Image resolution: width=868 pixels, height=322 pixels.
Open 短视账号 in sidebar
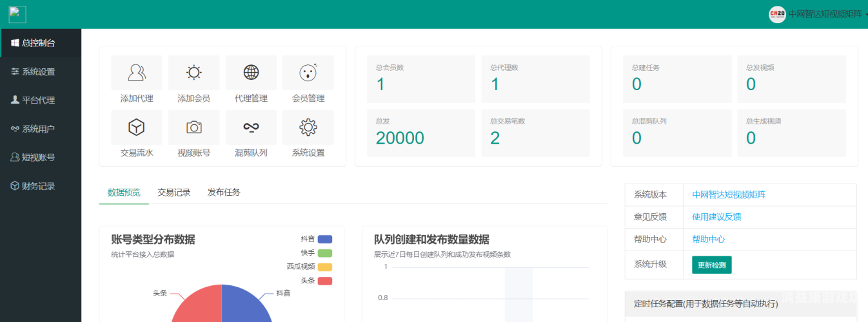click(41, 157)
